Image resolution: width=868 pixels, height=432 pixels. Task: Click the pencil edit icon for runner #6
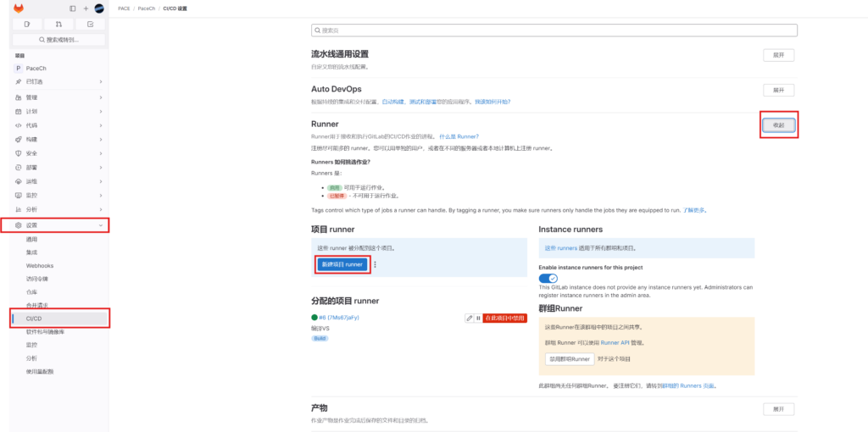(470, 318)
